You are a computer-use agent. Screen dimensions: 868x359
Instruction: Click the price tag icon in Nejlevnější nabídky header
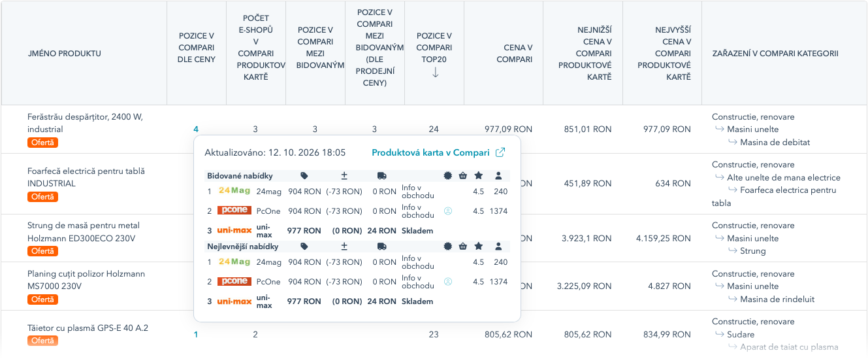304,247
